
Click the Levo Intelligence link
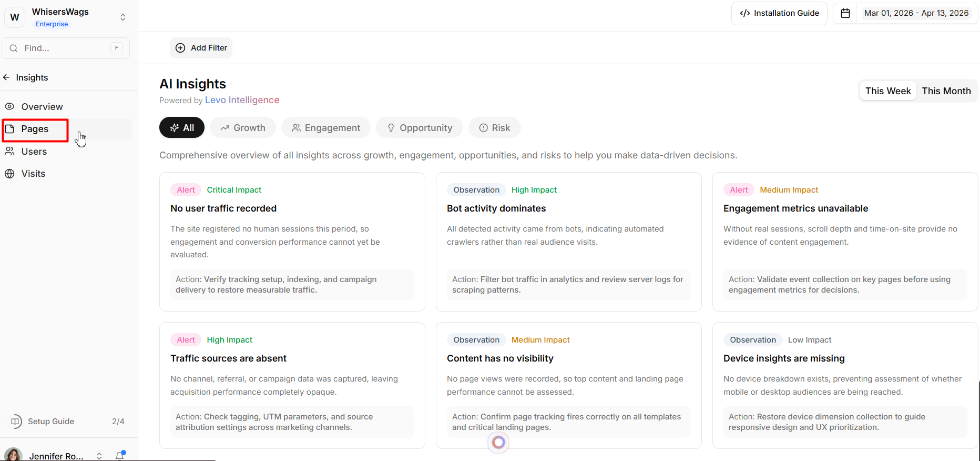pos(242,100)
